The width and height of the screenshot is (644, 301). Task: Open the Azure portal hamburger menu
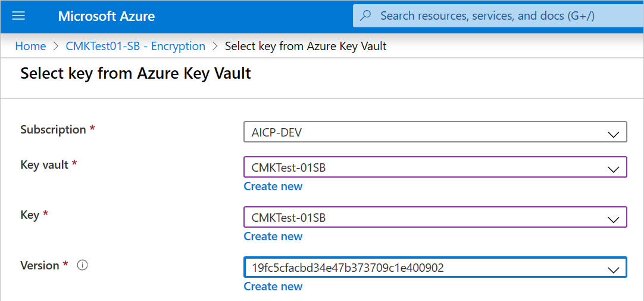tap(18, 16)
